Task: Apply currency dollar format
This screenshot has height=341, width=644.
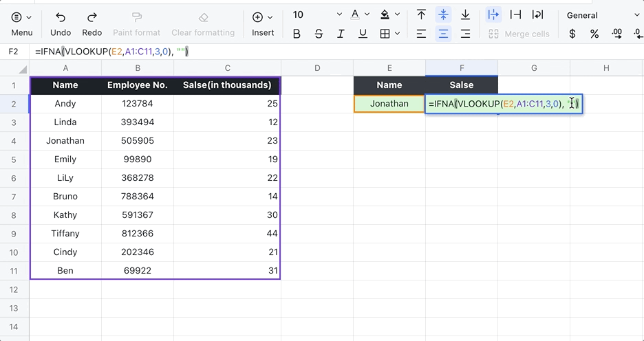Action: click(572, 34)
